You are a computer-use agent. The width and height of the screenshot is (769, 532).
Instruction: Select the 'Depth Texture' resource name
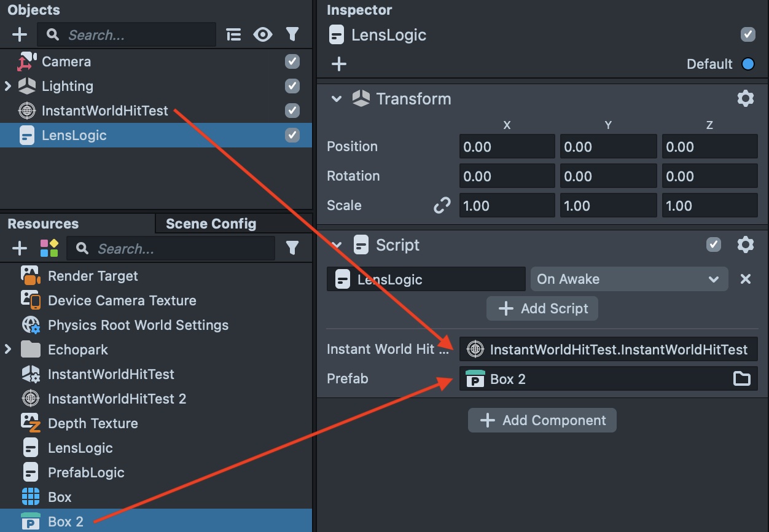tap(93, 423)
